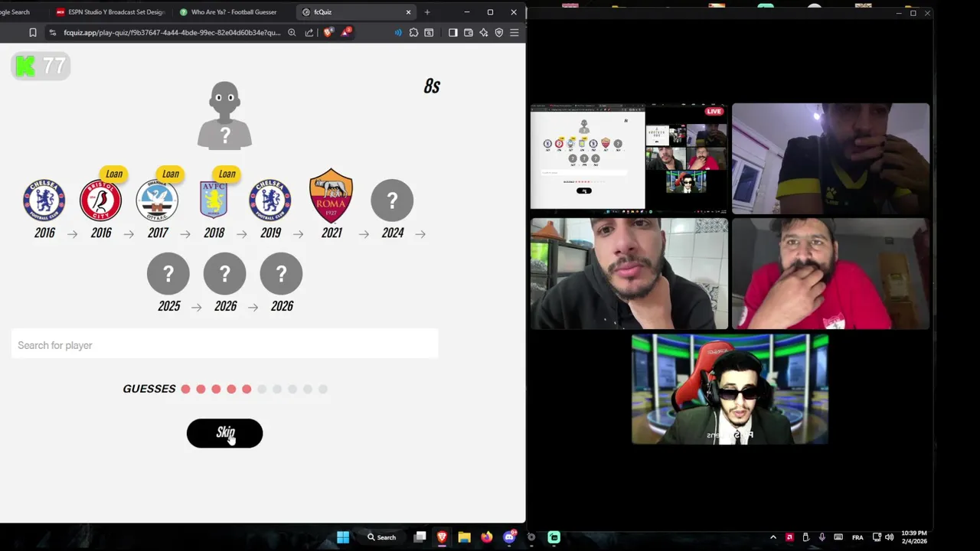The image size is (980, 551).
Task: Click the GUESSES label
Action: click(x=149, y=389)
